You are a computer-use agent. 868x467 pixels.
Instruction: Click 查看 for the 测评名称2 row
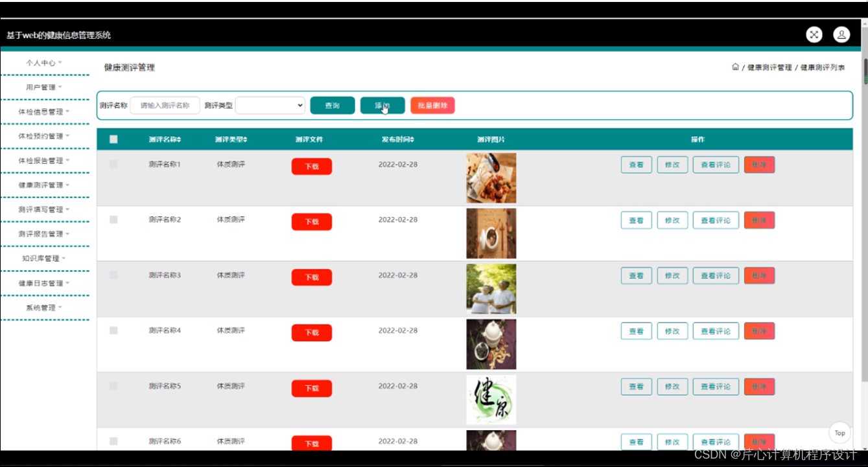(637, 220)
